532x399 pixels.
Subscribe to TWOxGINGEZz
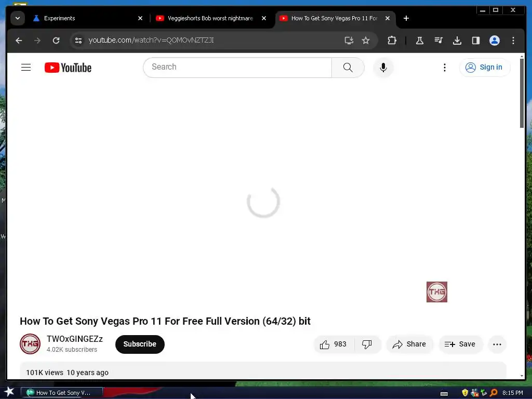140,344
